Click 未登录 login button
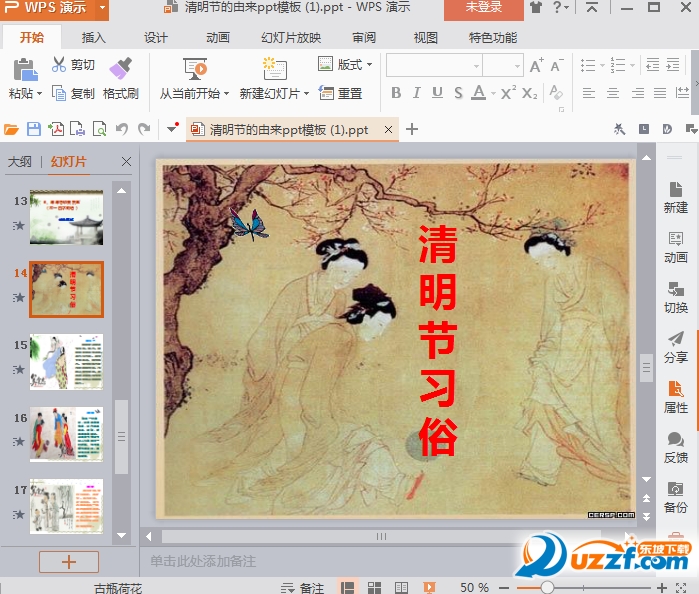This screenshot has width=699, height=594. click(484, 8)
